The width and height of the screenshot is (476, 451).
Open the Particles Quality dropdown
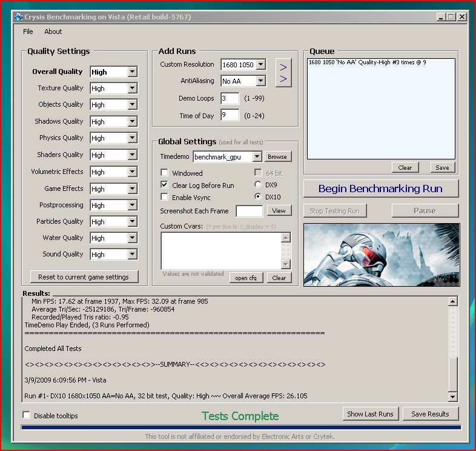coord(132,222)
